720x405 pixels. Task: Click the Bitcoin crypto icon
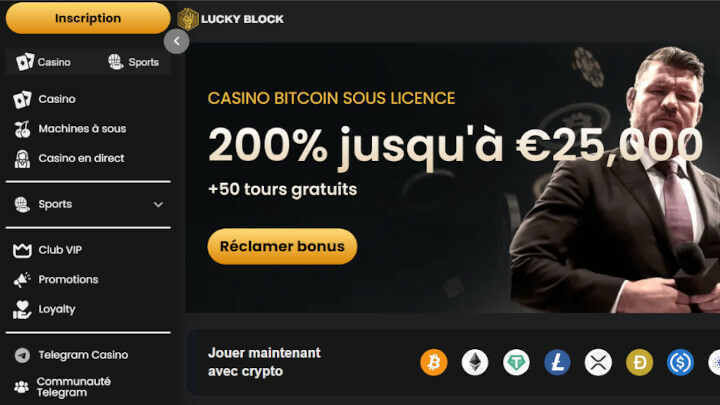(433, 362)
